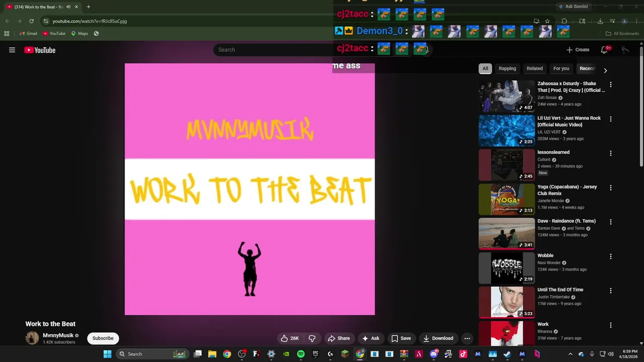
Task: Show hidden system tray icons chevron
Action: [x=570, y=354]
